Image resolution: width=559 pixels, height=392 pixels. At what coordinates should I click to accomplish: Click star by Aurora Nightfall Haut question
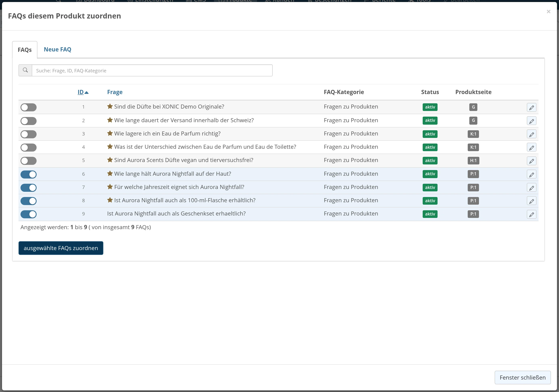pyautogui.click(x=110, y=173)
